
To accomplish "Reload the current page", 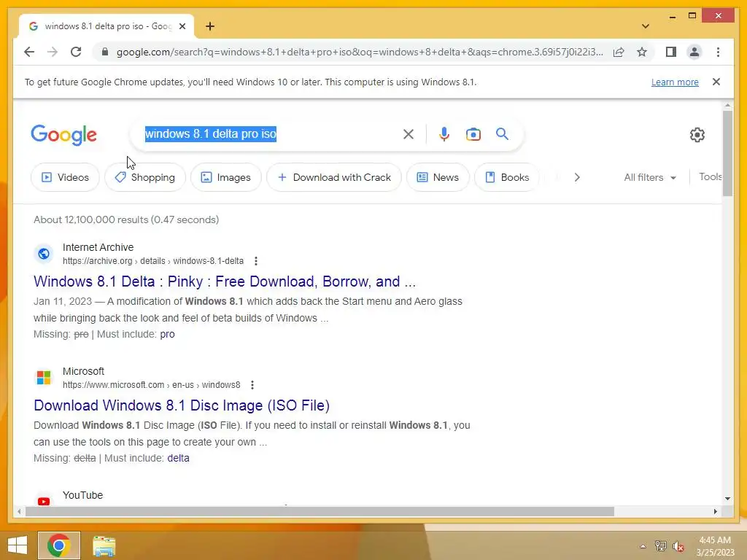I will (76, 52).
